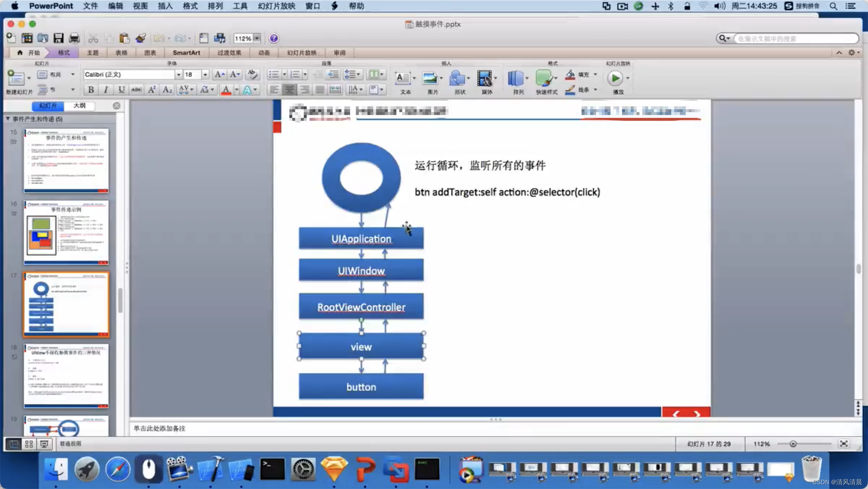The height and width of the screenshot is (489, 868).
Task: Switch to normal view icon
Action: point(13,444)
